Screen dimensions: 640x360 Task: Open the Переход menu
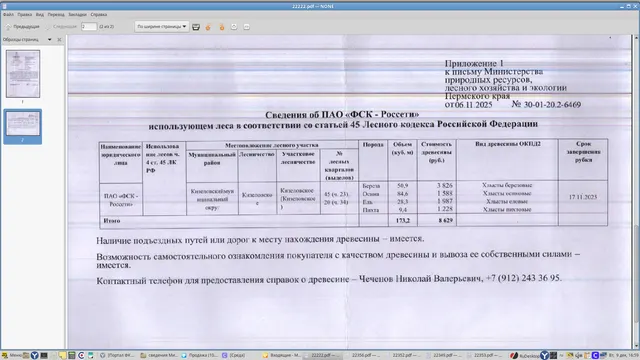tap(56, 14)
